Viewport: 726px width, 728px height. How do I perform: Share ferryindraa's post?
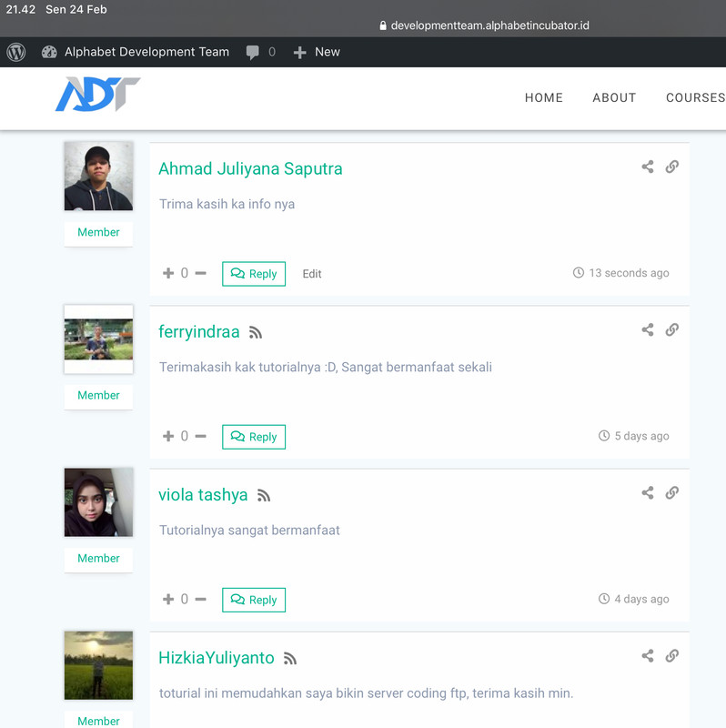[x=648, y=329]
